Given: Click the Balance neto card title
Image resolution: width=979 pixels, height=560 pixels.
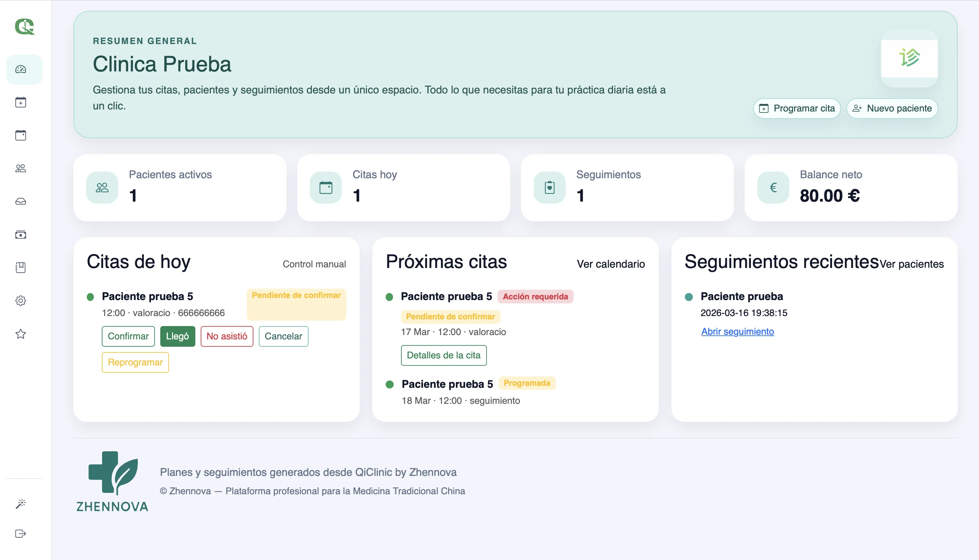Looking at the screenshot, I should pos(831,175).
